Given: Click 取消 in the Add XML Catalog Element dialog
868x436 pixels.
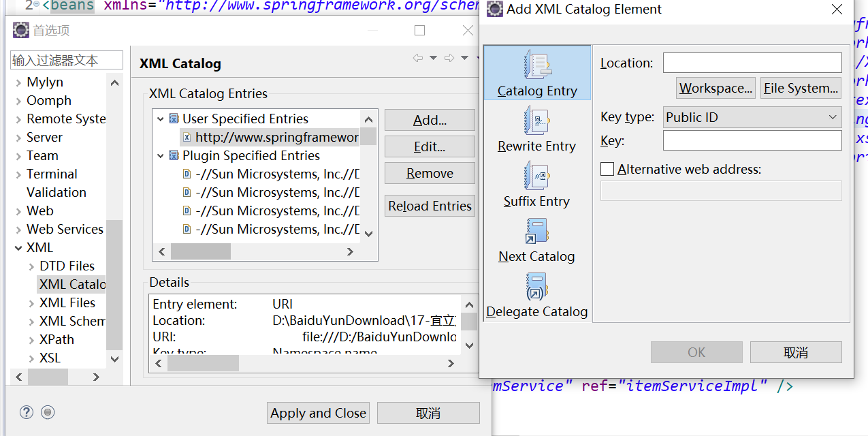Looking at the screenshot, I should tap(796, 352).
